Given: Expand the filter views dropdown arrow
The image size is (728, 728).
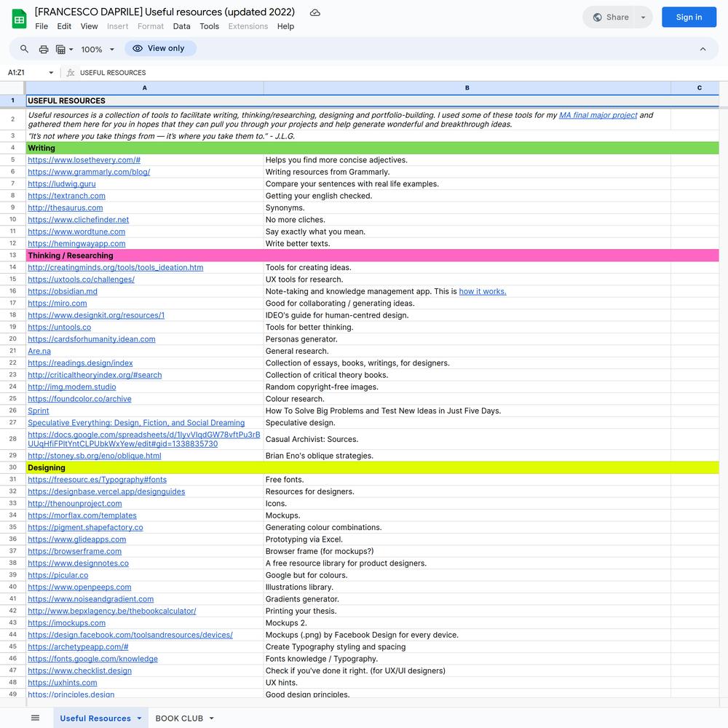Looking at the screenshot, I should pyautogui.click(x=71, y=50).
